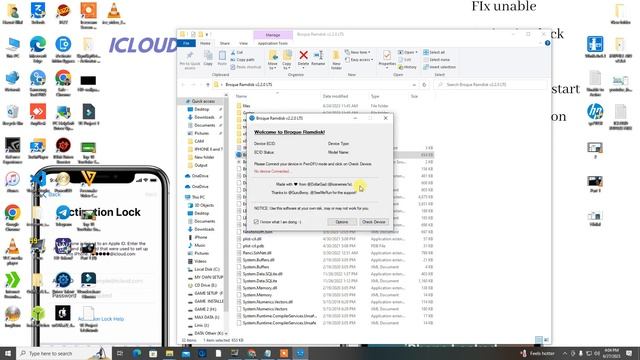Image resolution: width=640 pixels, height=360 pixels.
Task: Select the Renci.SshNet.dll file
Action: tap(257, 253)
